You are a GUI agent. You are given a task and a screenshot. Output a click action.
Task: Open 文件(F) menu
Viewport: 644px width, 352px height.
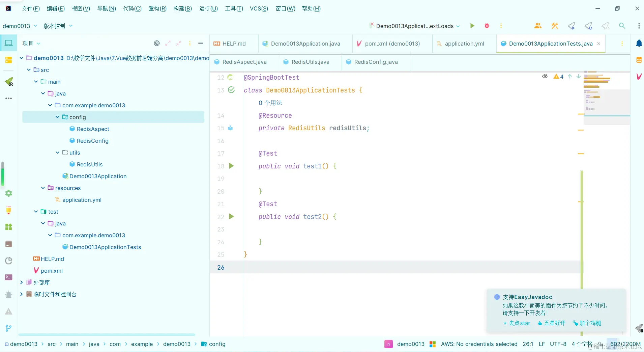(31, 8)
